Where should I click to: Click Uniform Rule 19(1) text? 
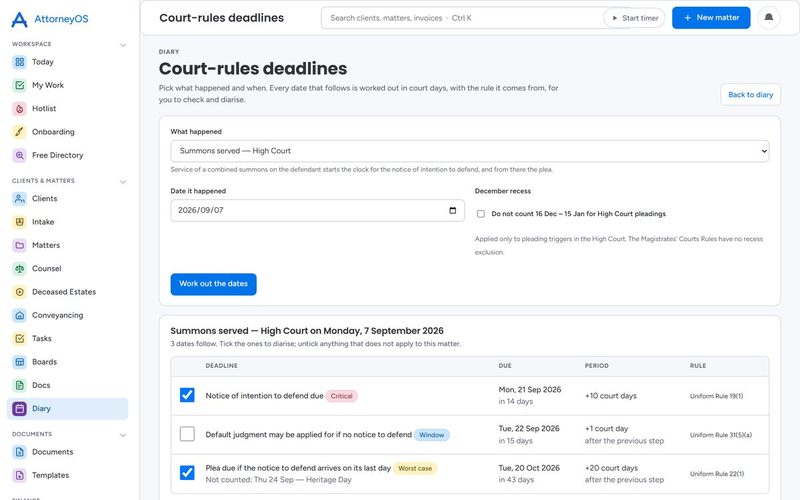pos(716,396)
